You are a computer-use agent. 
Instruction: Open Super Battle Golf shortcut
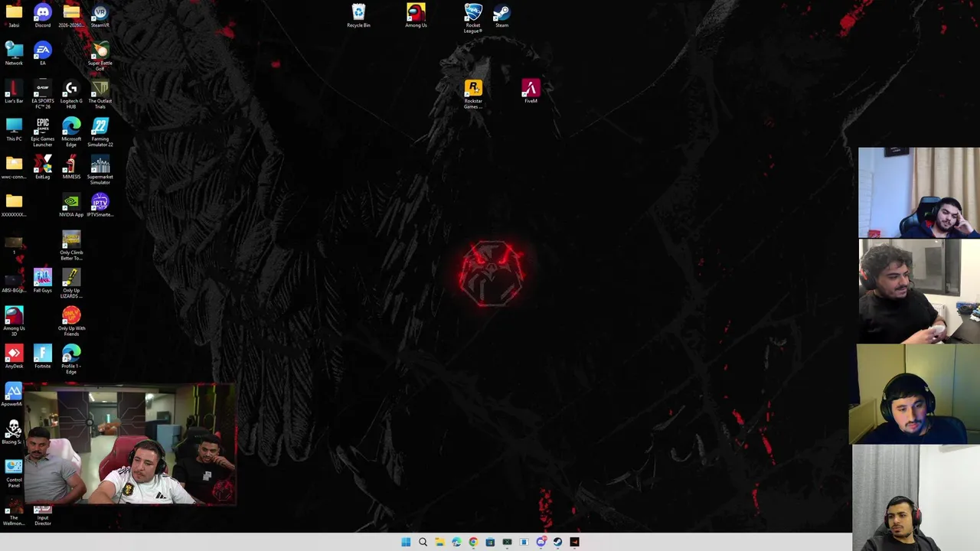point(100,56)
